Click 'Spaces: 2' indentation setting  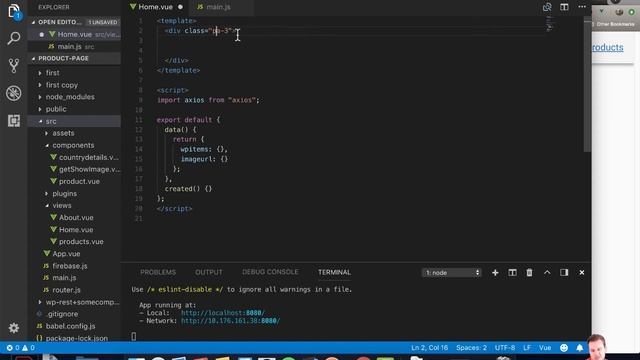(471, 348)
